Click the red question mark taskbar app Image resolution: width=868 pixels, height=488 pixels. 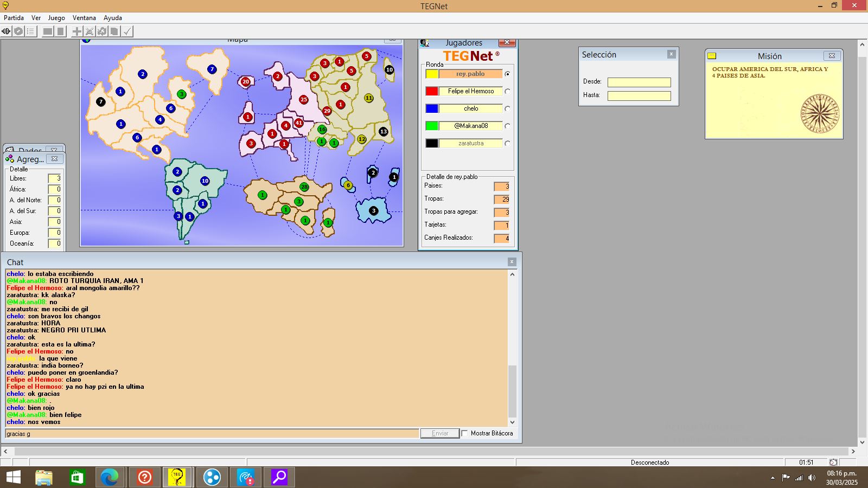coord(144,477)
